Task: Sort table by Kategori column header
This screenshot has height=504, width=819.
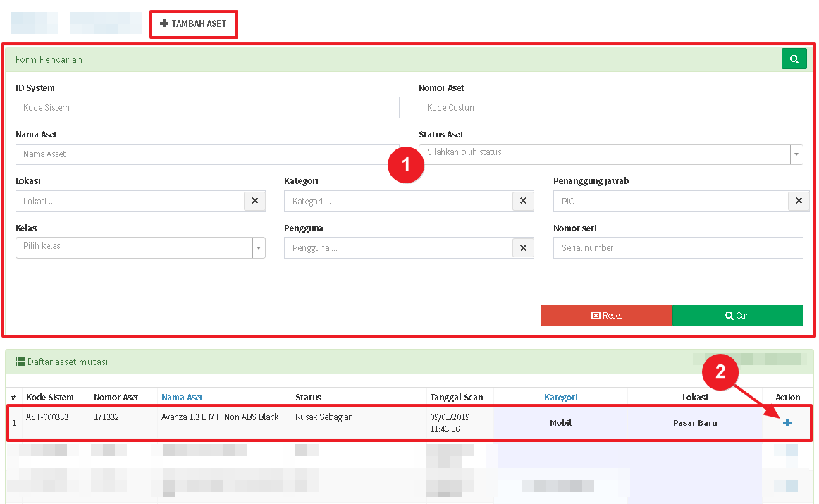Action: pos(560,398)
